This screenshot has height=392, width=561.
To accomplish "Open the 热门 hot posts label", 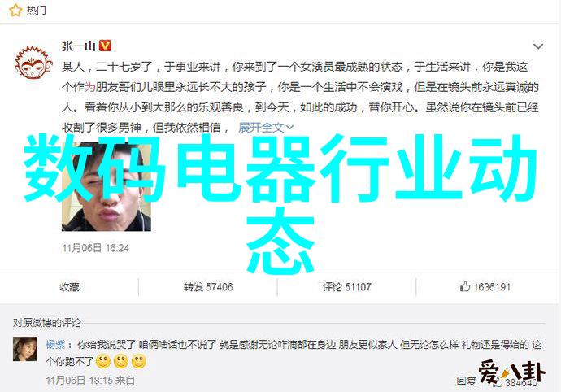I will click(x=37, y=11).
